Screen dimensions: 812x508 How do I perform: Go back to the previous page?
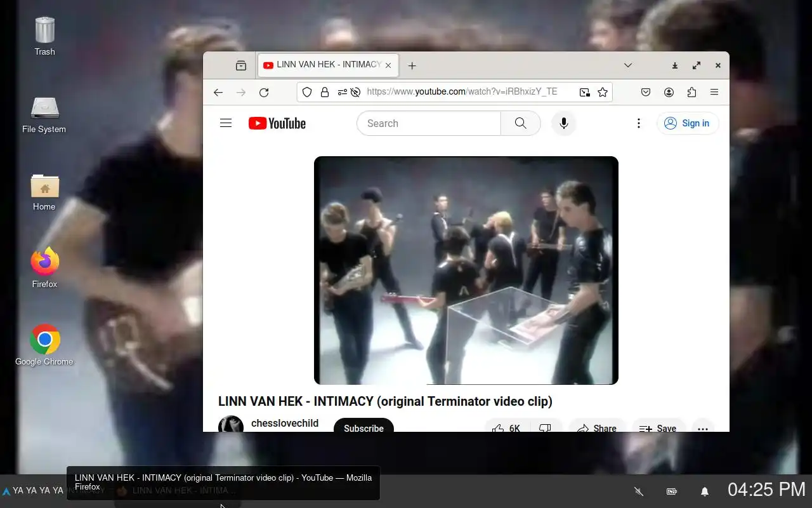(x=218, y=92)
